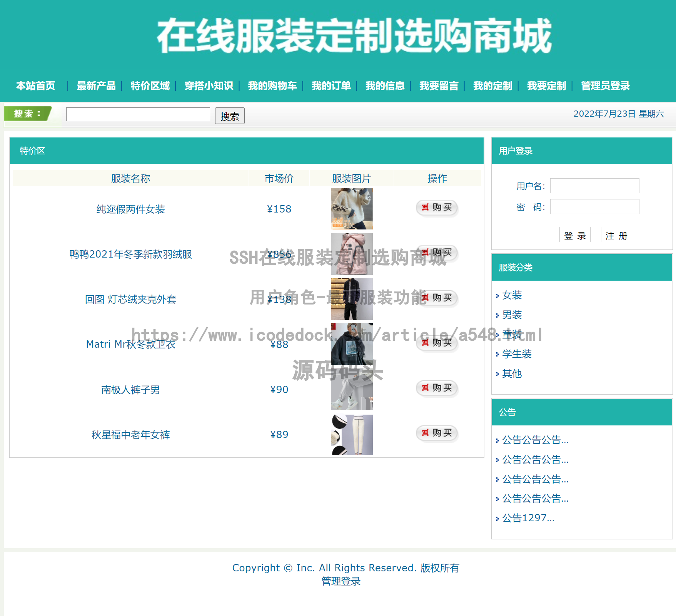Viewport: 676px width, 616px height.
Task: Click inside the 用户名 username field
Action: 594,186
